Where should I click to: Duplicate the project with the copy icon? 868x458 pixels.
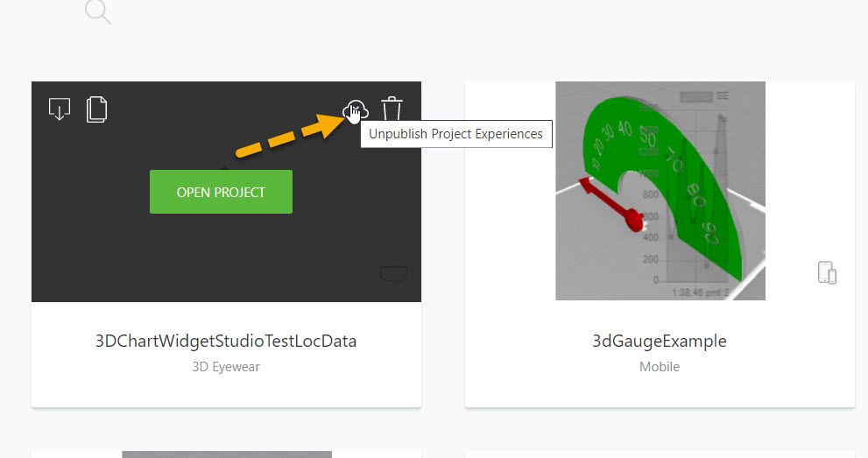coord(97,109)
